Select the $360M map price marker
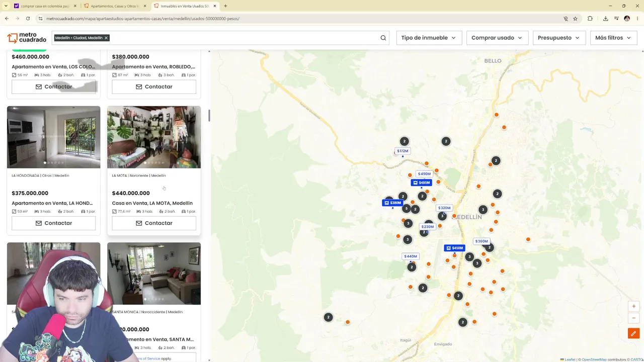This screenshot has width=644, height=362. click(481, 241)
